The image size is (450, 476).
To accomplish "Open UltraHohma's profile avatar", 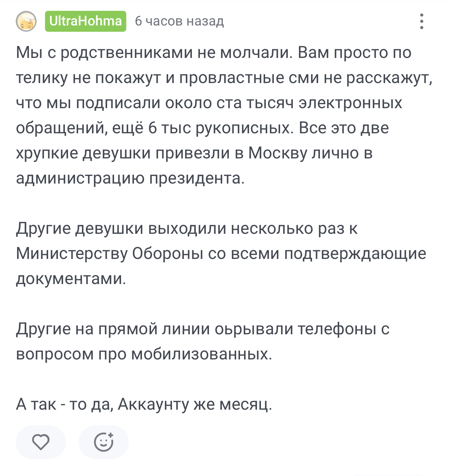I will tap(26, 21).
